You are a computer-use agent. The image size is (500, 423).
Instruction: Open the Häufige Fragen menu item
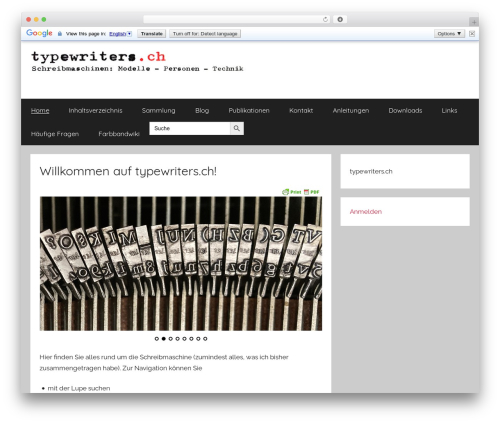click(x=55, y=134)
